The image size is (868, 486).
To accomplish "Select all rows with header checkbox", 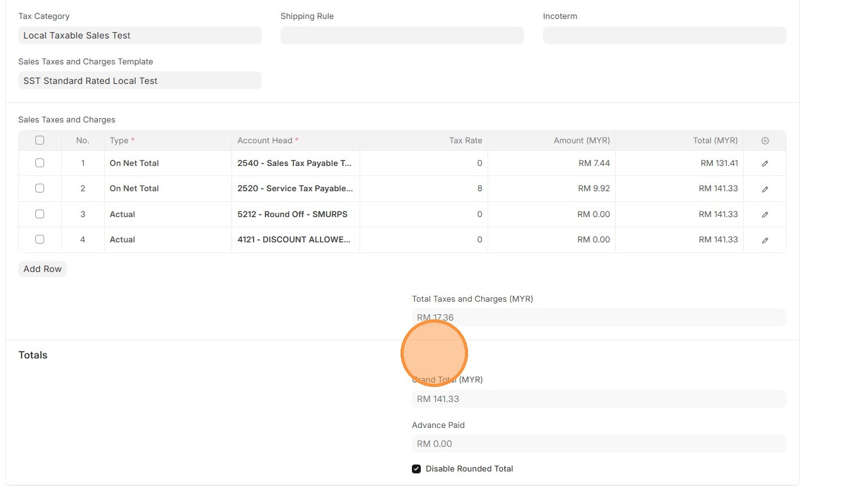I will (x=40, y=140).
